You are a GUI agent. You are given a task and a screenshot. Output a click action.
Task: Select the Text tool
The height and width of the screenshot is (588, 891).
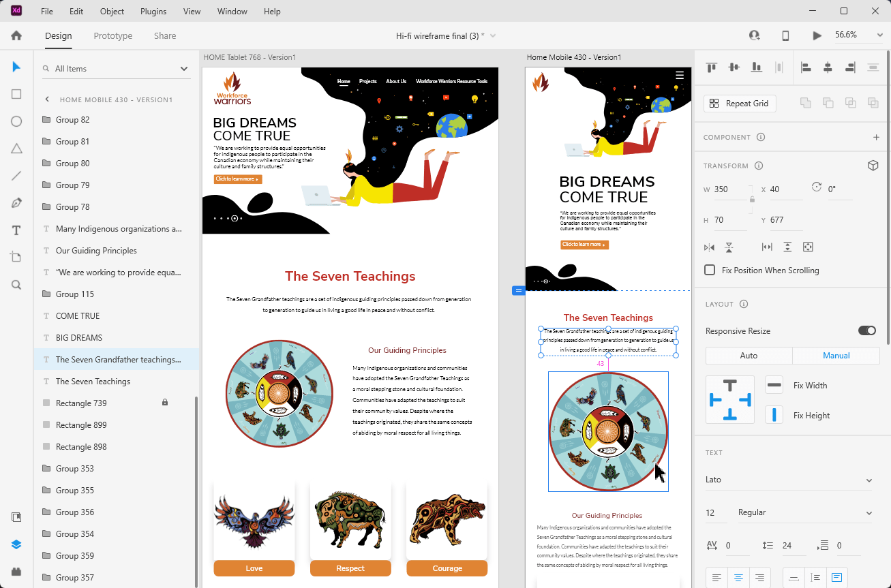pos(16,230)
